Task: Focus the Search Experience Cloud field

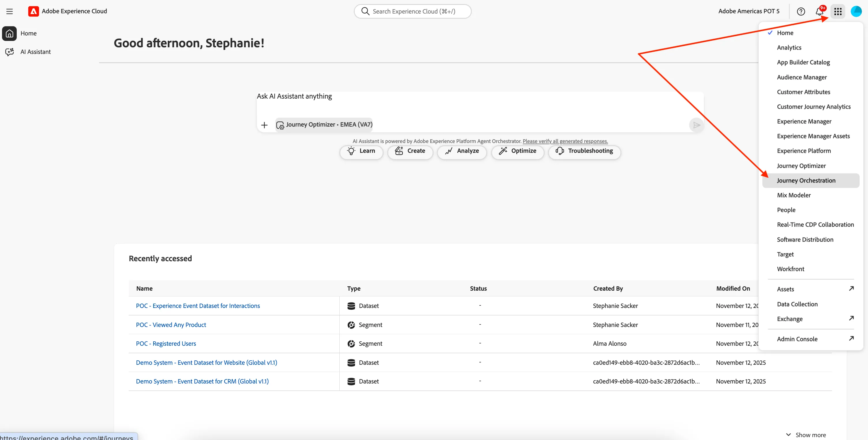Action: pyautogui.click(x=413, y=12)
